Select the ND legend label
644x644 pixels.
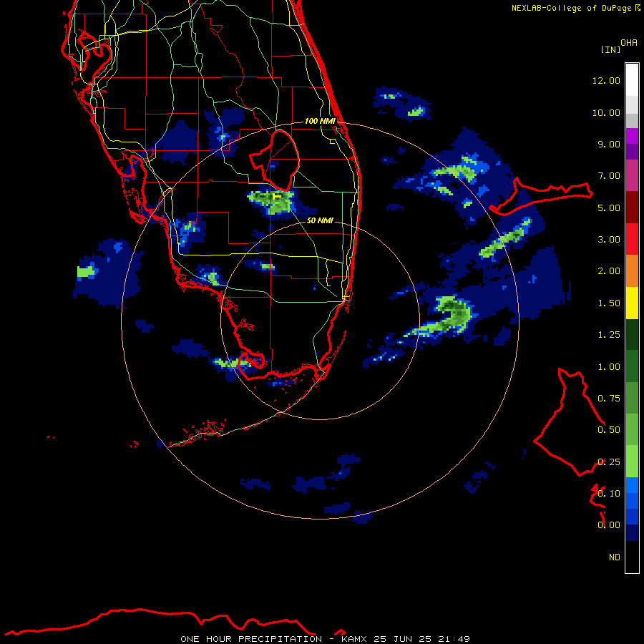[x=615, y=557]
